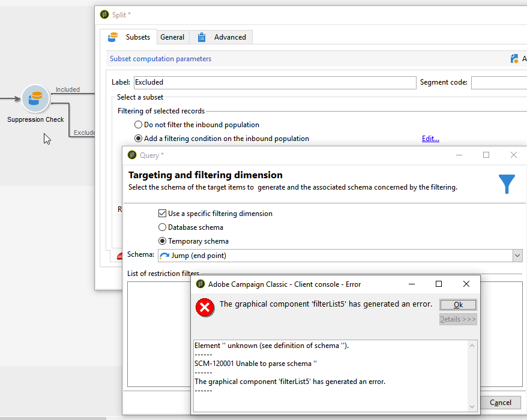Click the red error icon in the dialog
Screen dimensions: 527x420
[205, 307]
